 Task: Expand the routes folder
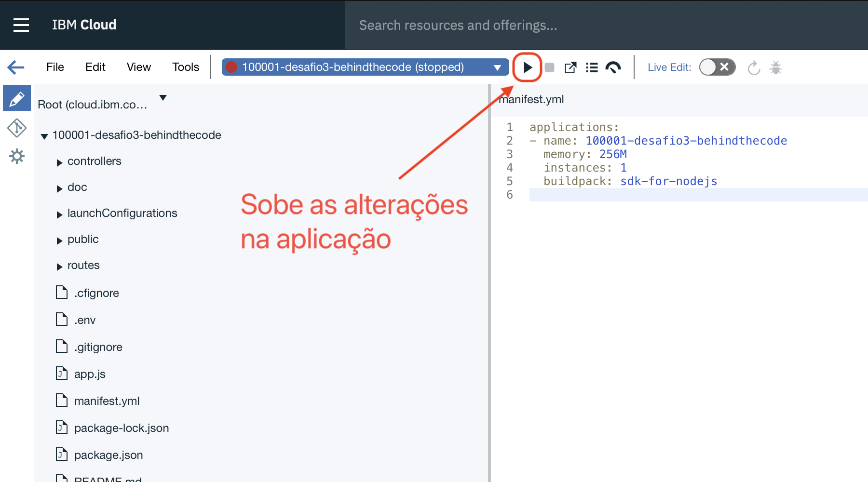point(59,267)
